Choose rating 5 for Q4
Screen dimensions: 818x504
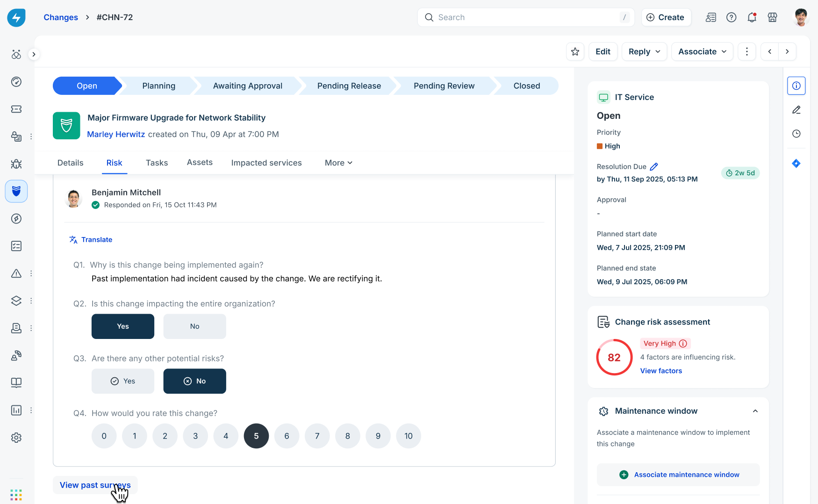point(256,436)
